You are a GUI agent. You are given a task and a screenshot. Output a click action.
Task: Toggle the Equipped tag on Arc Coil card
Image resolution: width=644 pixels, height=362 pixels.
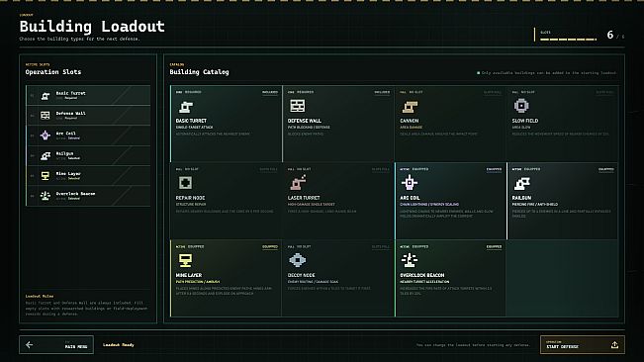494,169
